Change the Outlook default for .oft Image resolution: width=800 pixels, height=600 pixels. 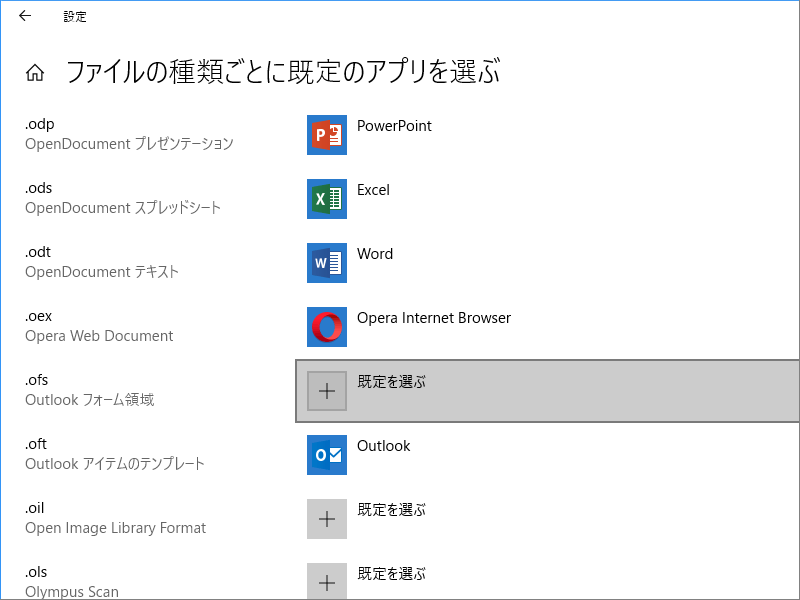pos(384,446)
